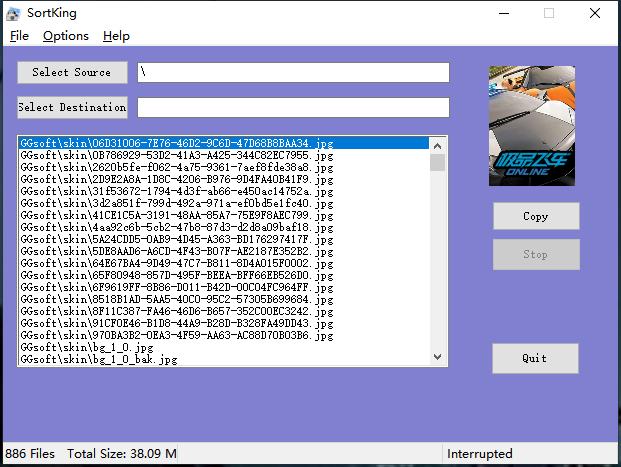The width and height of the screenshot is (621, 467).
Task: Click the Select Destination button
Action: point(72,107)
